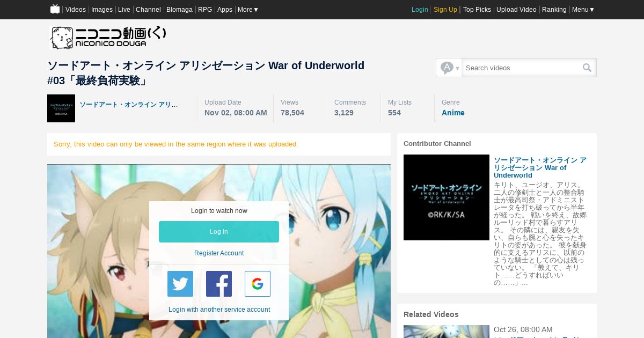Open Videos in the top navigation

(76, 10)
